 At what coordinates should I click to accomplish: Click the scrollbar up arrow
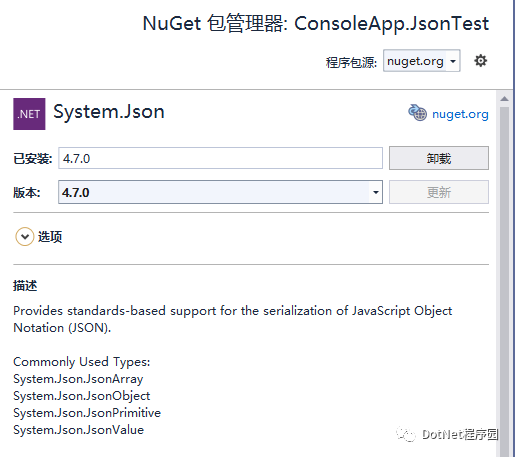tap(504, 99)
